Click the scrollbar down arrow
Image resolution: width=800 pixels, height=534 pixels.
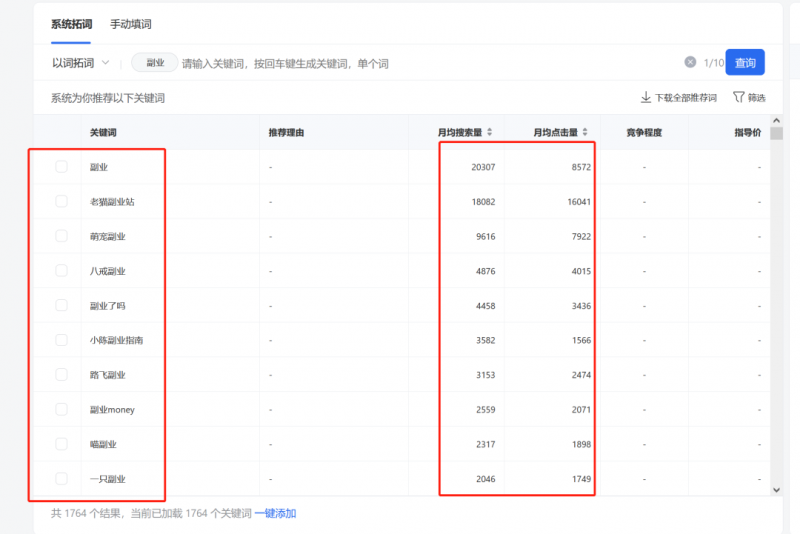(x=776, y=489)
